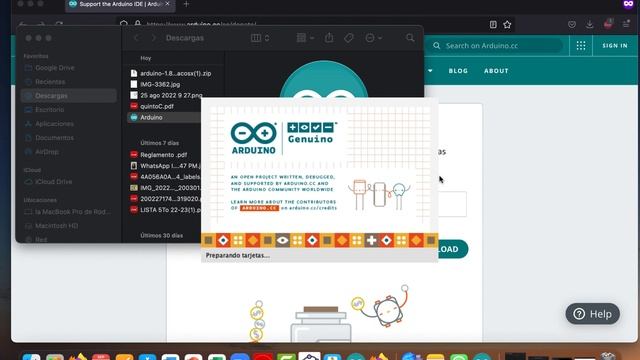
Task: Toggle Firefox reader view icon
Action: (x=493, y=25)
